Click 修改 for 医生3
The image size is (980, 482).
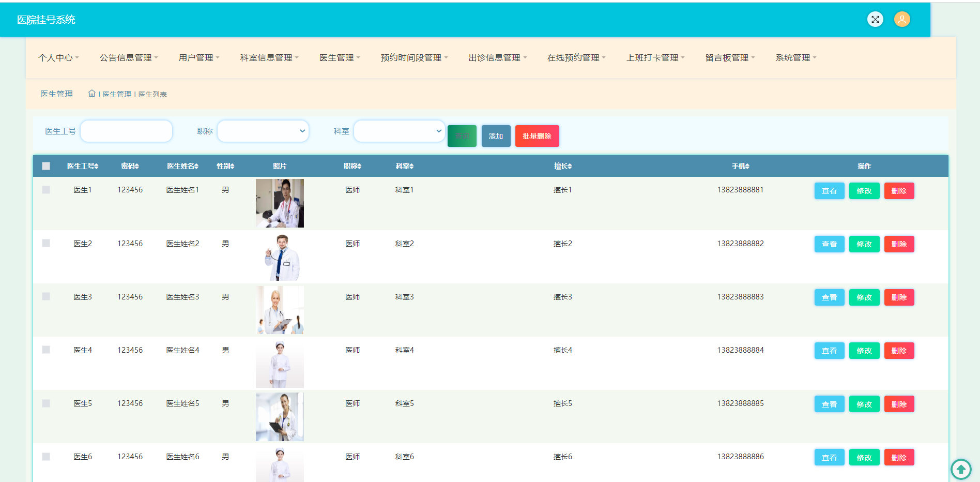pyautogui.click(x=864, y=297)
